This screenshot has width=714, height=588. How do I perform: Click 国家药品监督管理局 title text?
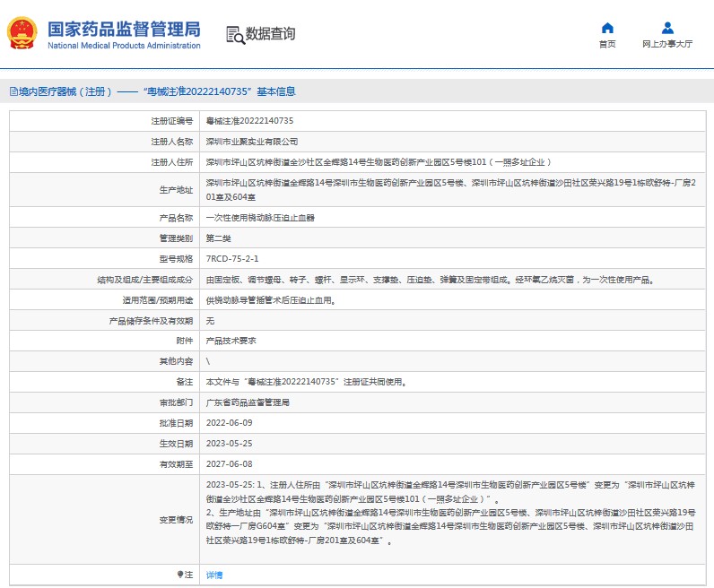point(124,29)
